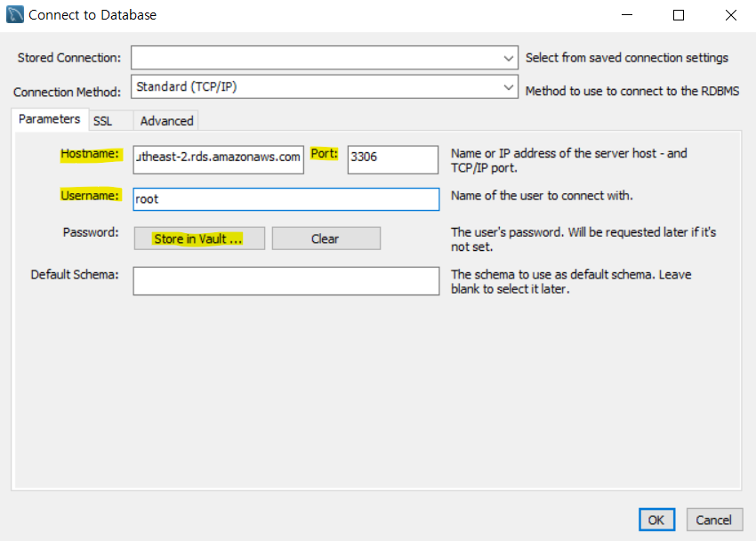Click 'Name of the user to connect with' text

coord(542,196)
